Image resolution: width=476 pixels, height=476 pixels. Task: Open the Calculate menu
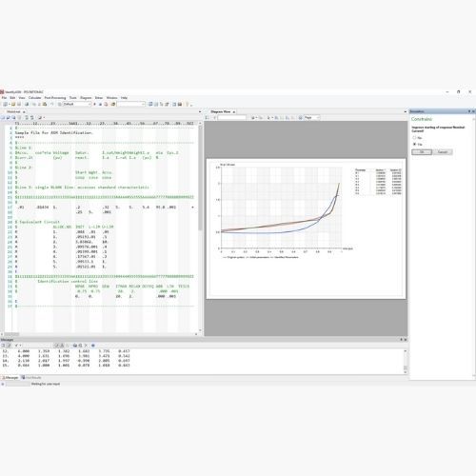coord(35,98)
